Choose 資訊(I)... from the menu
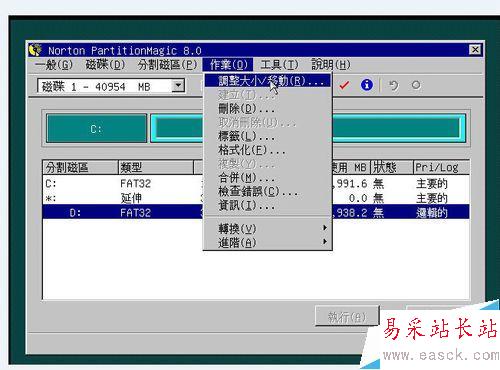This screenshot has height=370, width=500. pyautogui.click(x=268, y=205)
